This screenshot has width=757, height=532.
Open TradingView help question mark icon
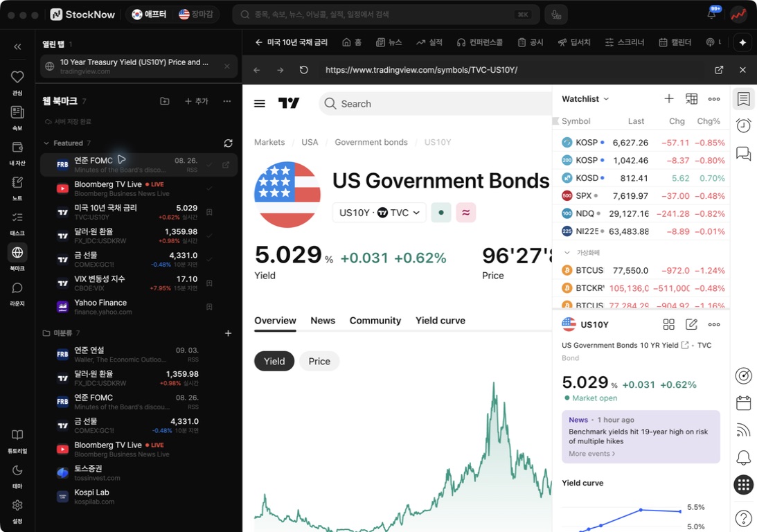tap(743, 518)
